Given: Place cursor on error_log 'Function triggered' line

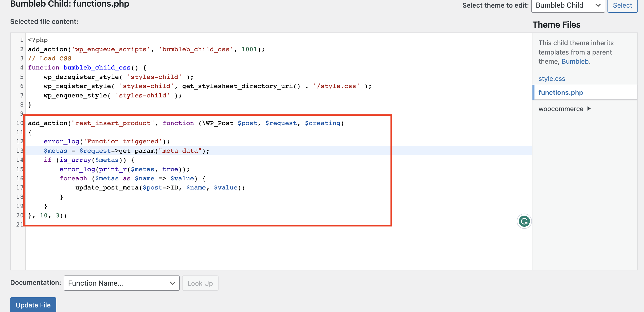Looking at the screenshot, I should coord(106,141).
